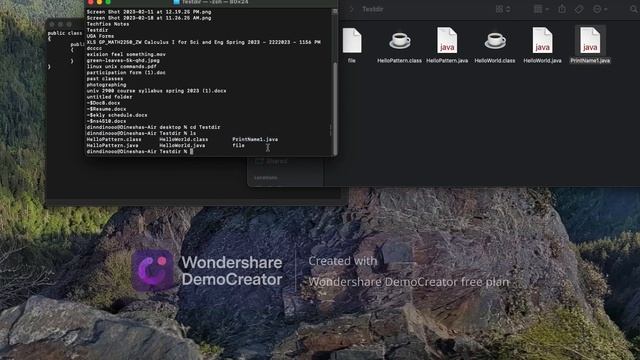The height and width of the screenshot is (360, 640).
Task: Open the Finder group-by dropdown
Action: point(542,9)
